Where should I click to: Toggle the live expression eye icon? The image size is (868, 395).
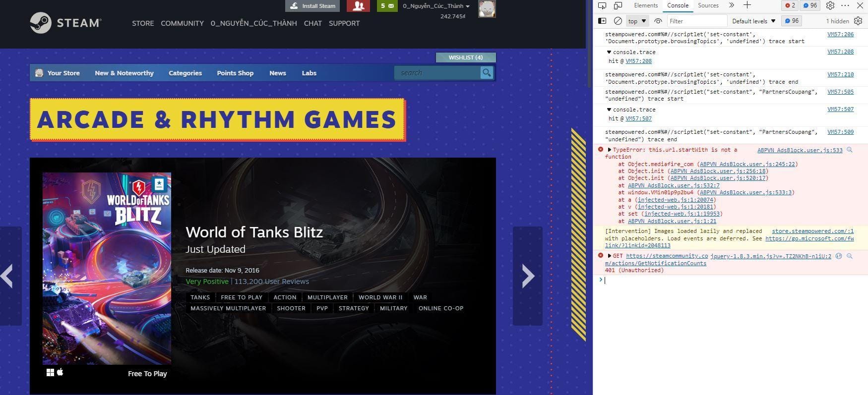658,21
